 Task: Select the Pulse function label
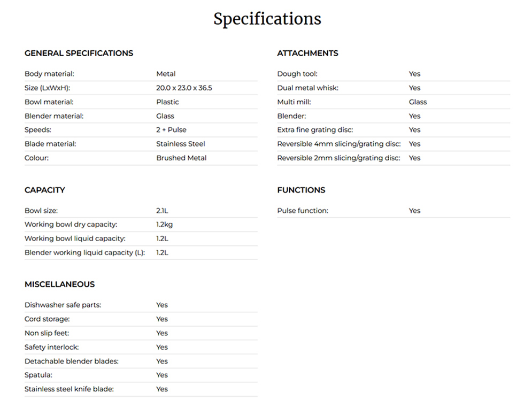click(303, 211)
